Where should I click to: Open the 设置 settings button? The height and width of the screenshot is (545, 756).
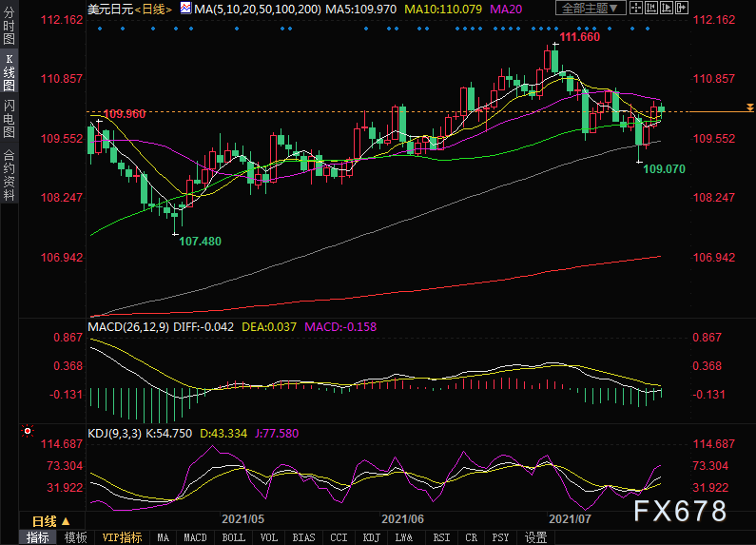pyautogui.click(x=535, y=537)
